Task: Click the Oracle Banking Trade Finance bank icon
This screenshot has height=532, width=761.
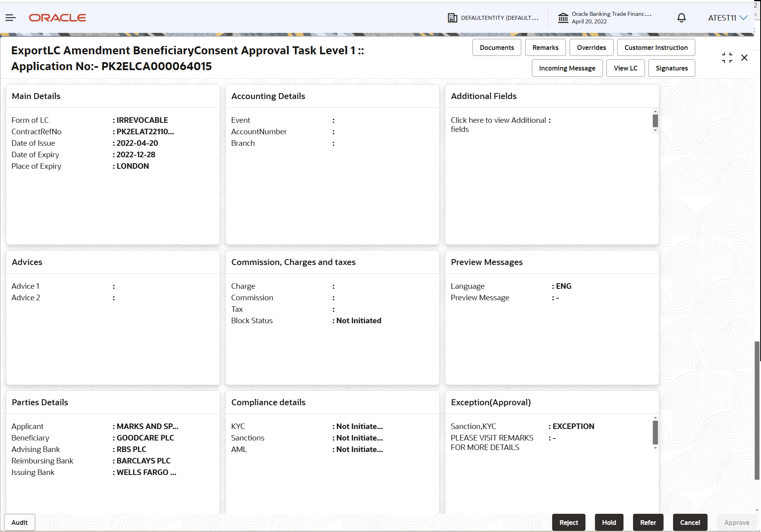Action: [x=563, y=17]
